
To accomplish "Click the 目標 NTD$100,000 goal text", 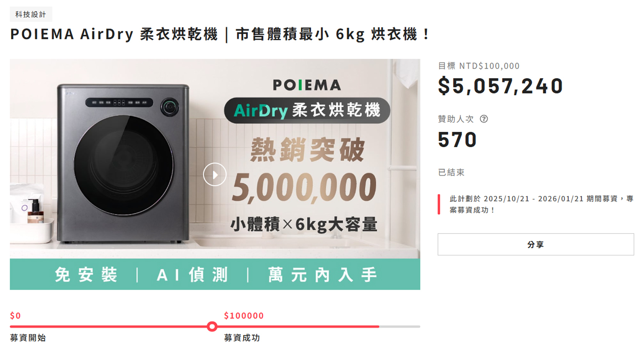I will [x=479, y=66].
